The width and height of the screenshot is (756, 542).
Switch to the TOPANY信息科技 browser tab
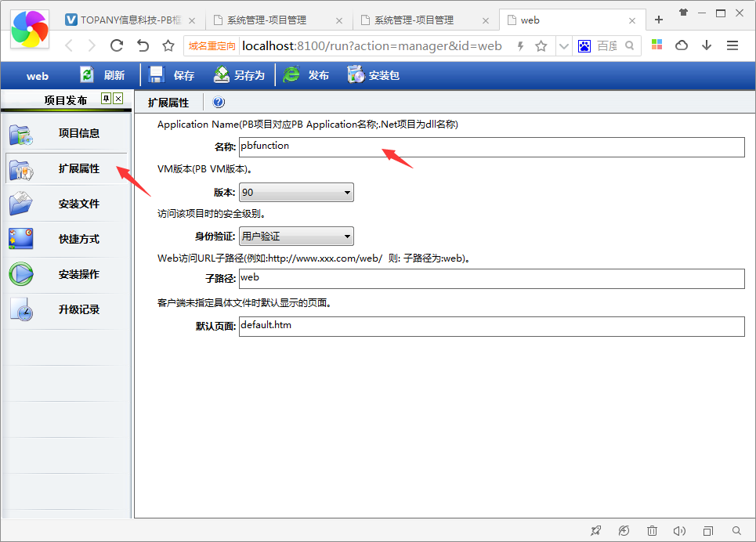[x=123, y=20]
